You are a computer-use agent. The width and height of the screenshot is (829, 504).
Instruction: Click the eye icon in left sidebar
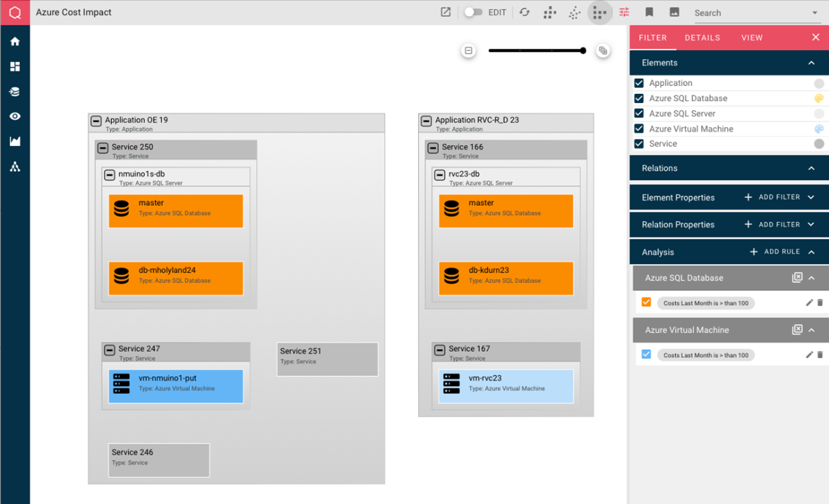tap(15, 116)
